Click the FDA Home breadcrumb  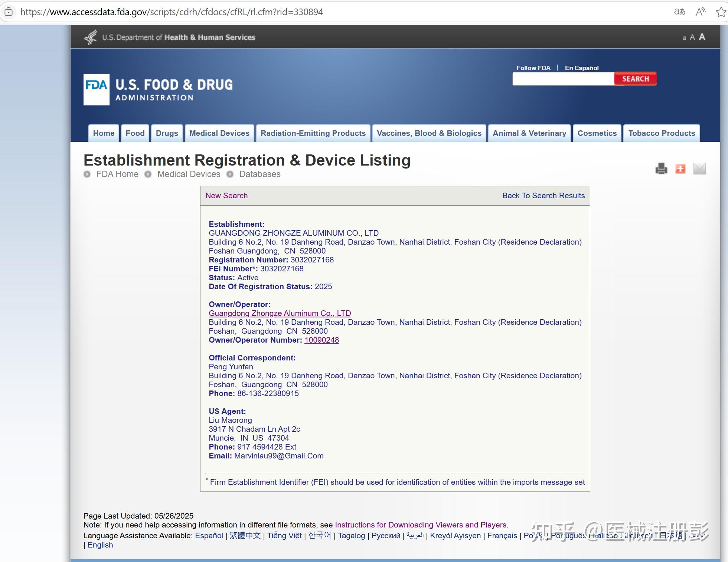pyautogui.click(x=117, y=174)
